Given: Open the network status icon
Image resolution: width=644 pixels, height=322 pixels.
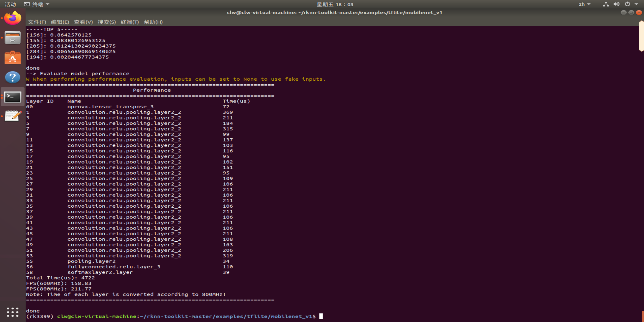Looking at the screenshot, I should tap(606, 4).
